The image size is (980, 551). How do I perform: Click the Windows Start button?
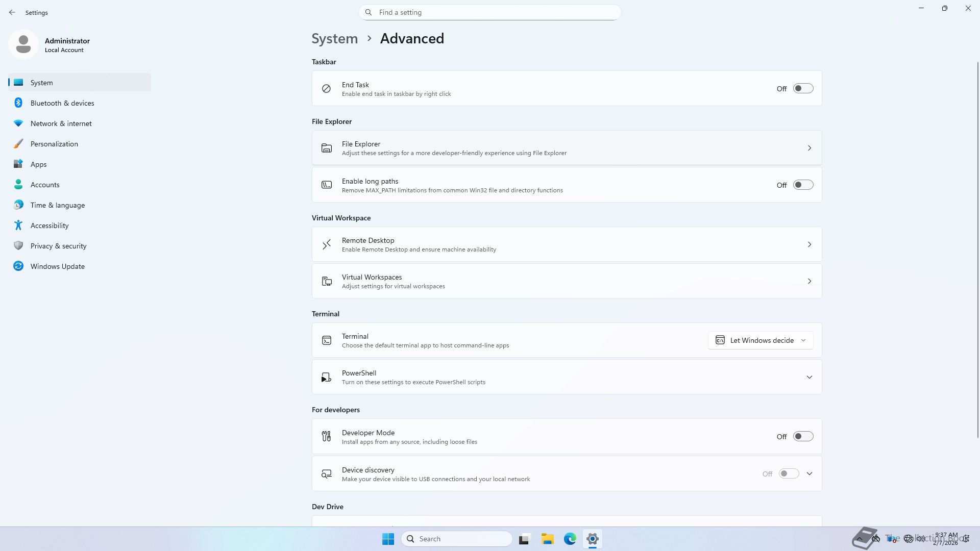coord(388,539)
